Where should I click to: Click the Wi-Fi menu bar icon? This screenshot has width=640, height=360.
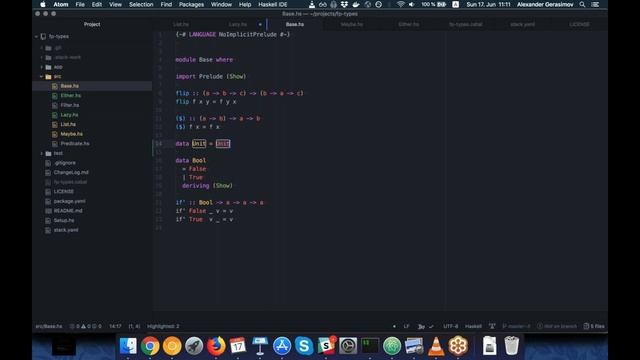point(400,4)
